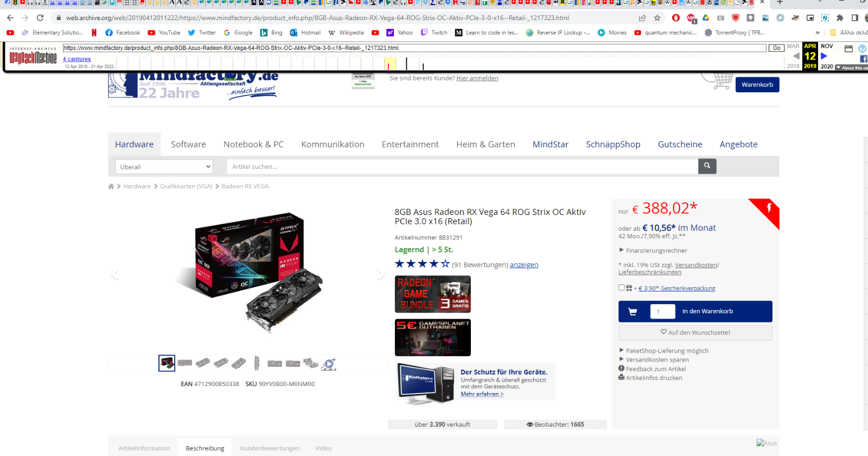Select the first product thumbnail
Viewport: 868px width, 456px height.
click(x=167, y=363)
